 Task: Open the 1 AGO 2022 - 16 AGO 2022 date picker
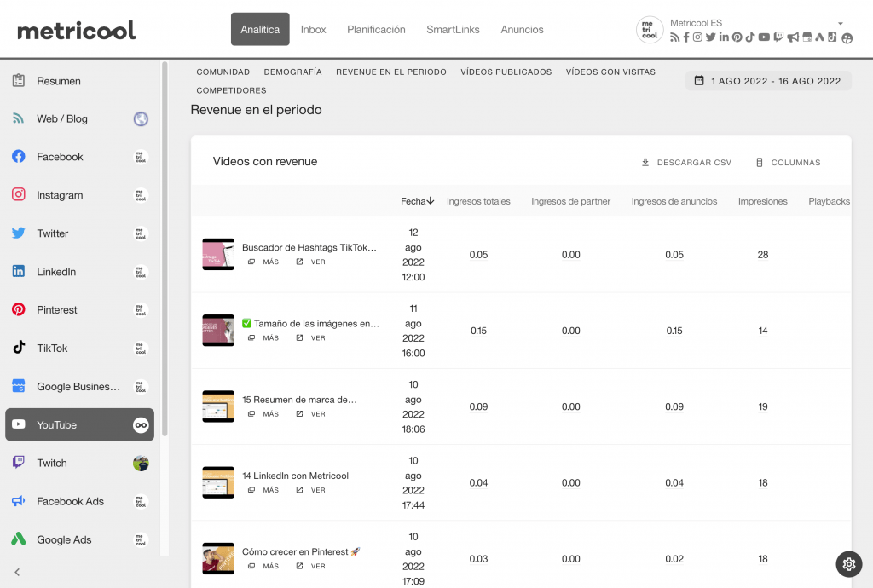[768, 81]
